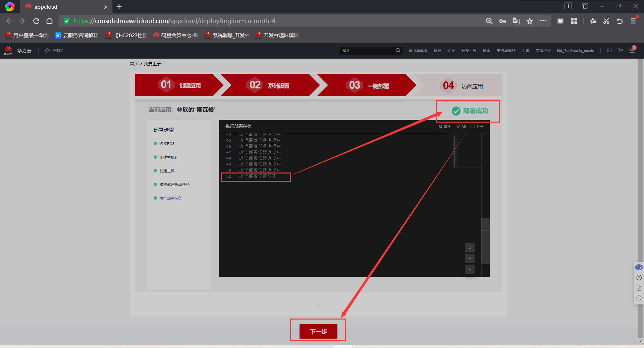
Task: Select step 01 创建应用
Action: click(x=179, y=85)
